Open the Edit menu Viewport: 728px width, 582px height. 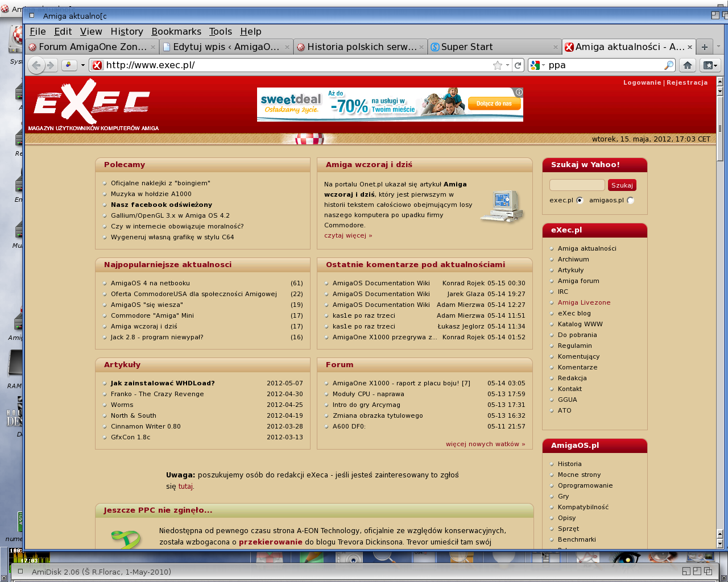63,32
